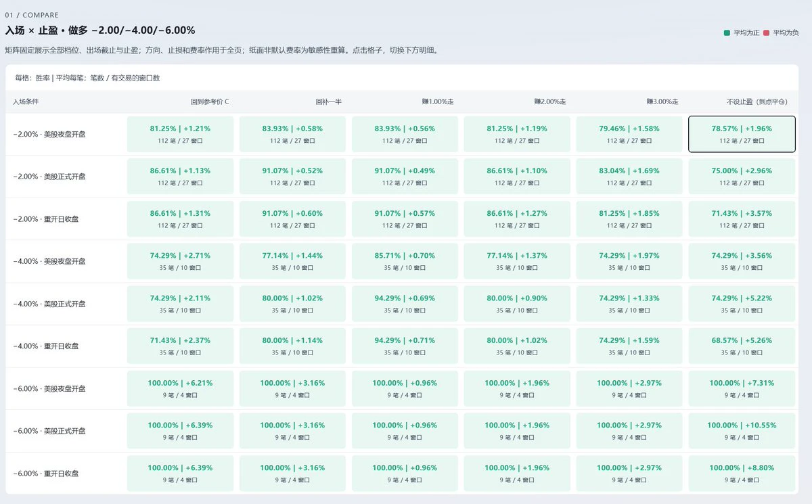The width and height of the screenshot is (812, 504).
Task: Click the −6.00% · 重开日收盘 row label
Action: [46, 474]
